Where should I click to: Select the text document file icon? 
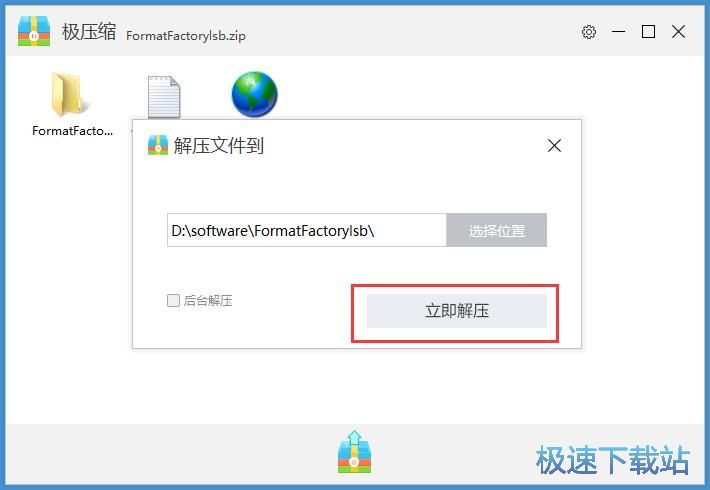(x=164, y=96)
